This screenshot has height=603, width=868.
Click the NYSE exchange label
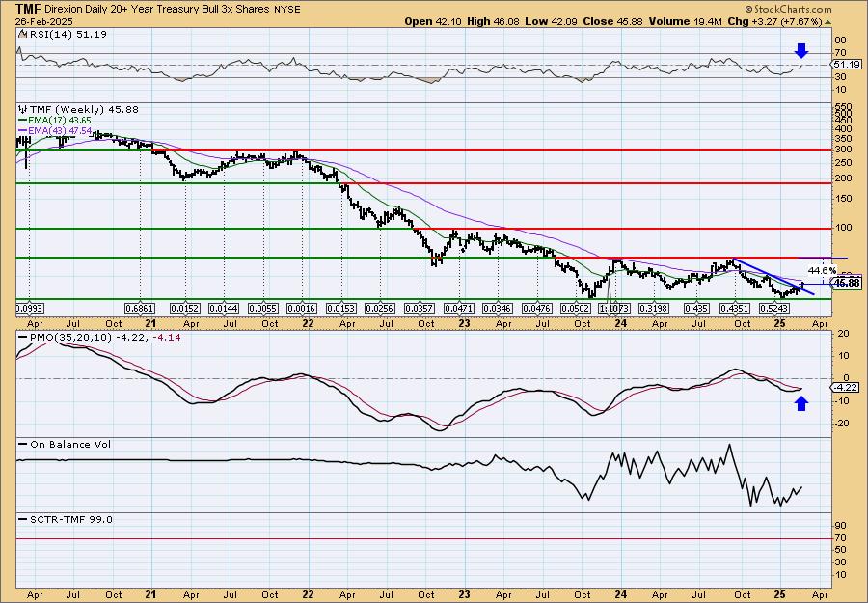286,10
